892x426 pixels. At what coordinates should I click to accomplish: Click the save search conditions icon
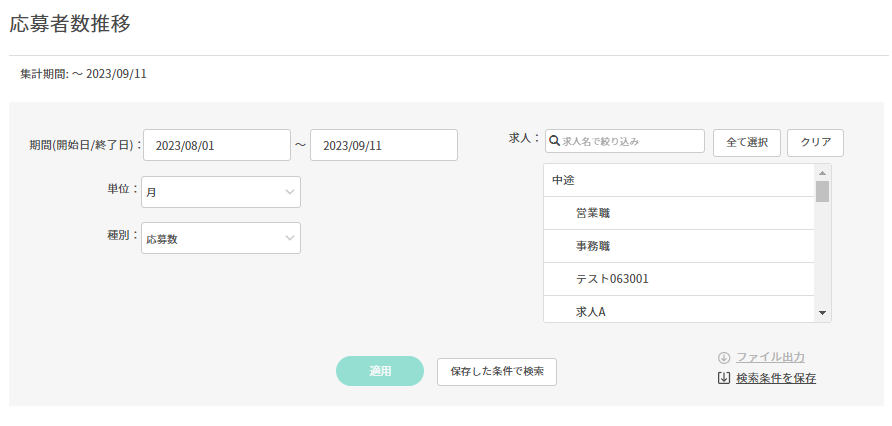pos(724,378)
